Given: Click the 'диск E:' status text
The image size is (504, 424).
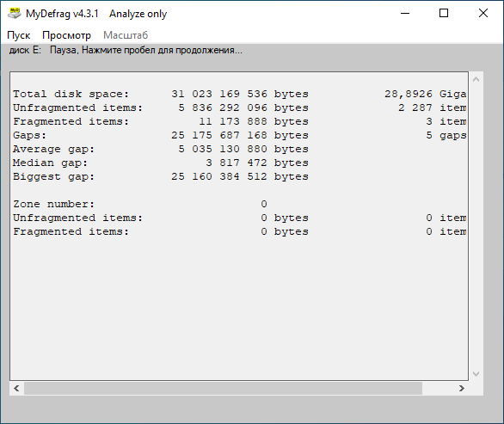Looking at the screenshot, I should coord(25,51).
